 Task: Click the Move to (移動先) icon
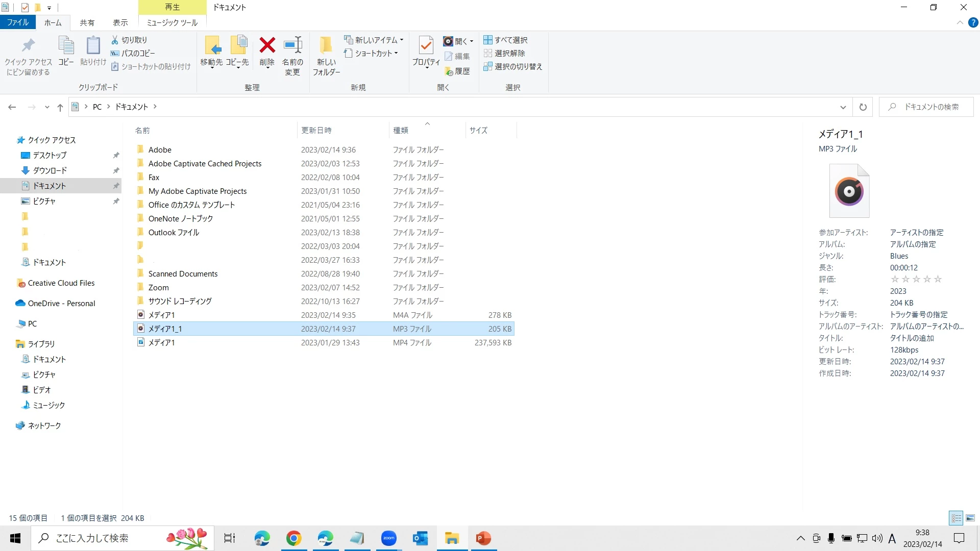pos(212,46)
